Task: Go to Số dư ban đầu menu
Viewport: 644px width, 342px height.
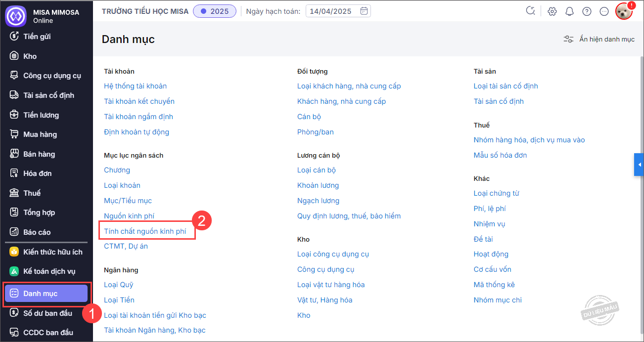Action: (x=47, y=313)
